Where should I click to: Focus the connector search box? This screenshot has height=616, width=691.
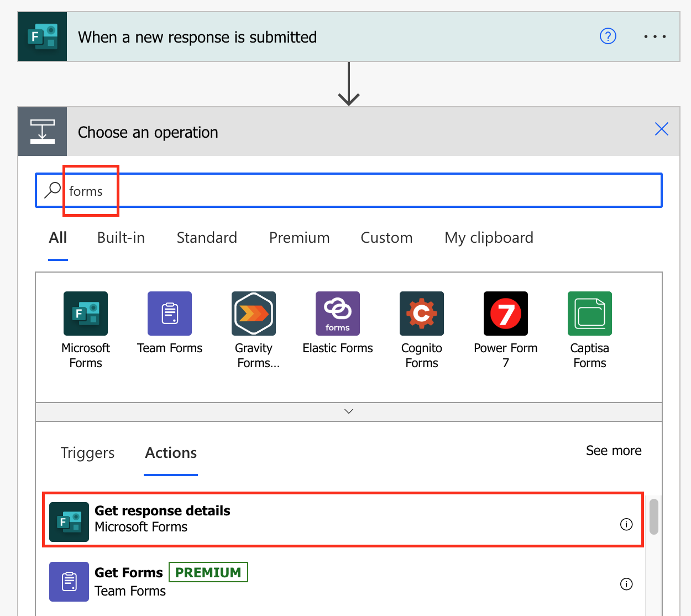[349, 190]
